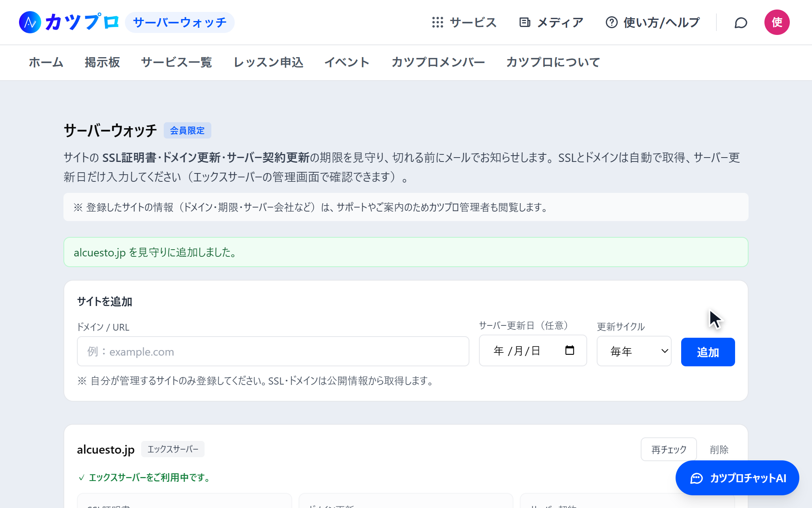The height and width of the screenshot is (508, 812).
Task: Open the 掲示板 menu item
Action: point(102,62)
